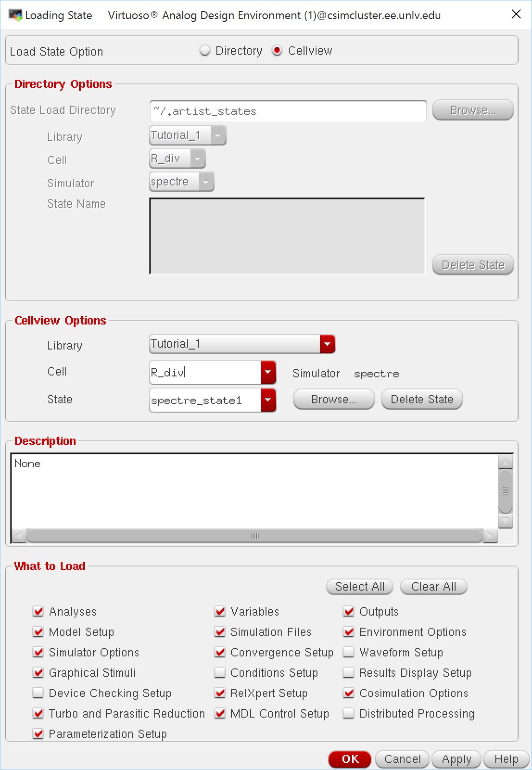Open Cellview Options Cell dropdown arrow
The height and width of the screenshot is (770, 532).
coord(268,372)
